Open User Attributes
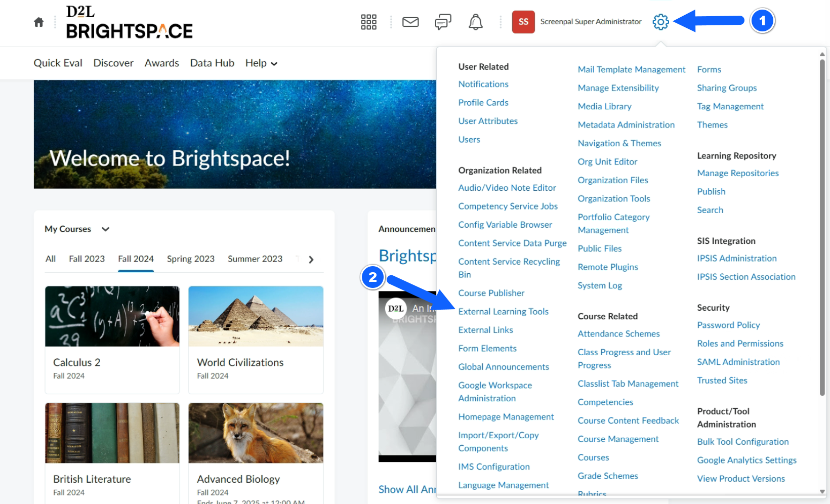The height and width of the screenshot is (504, 830). pos(488,121)
